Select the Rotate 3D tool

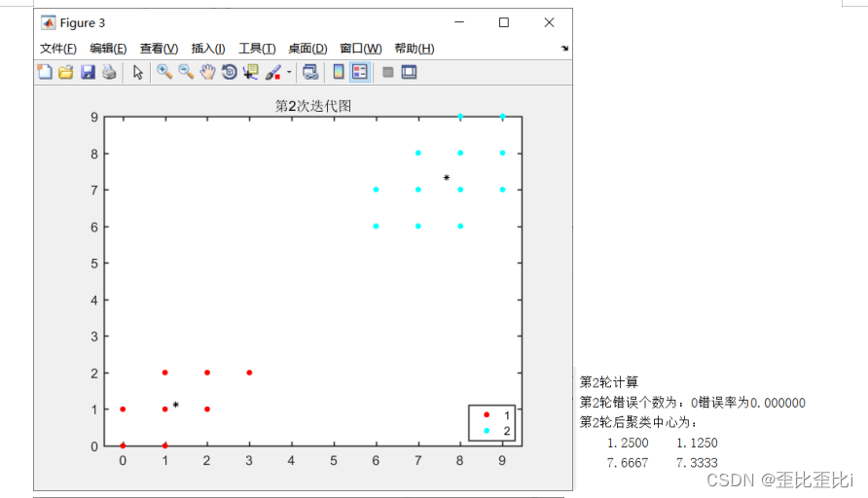(x=230, y=72)
